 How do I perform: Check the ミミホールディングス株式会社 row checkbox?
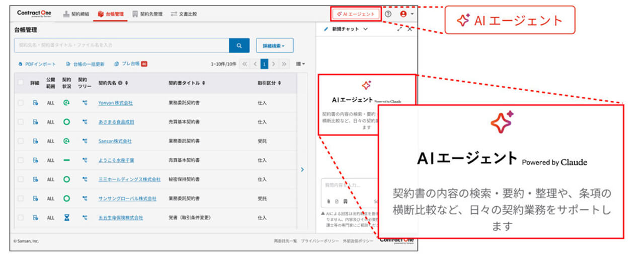point(21,179)
